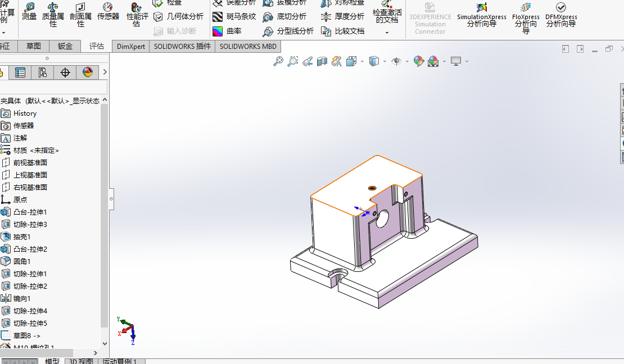Open Thickness Analysis (厚度分析)

[x=342, y=17]
